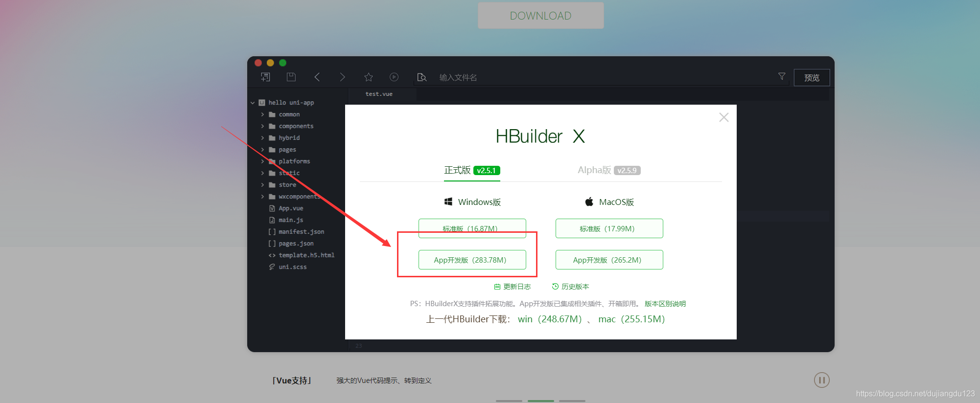980x403 pixels.
Task: Open uni.scss in file tree
Action: point(293,267)
